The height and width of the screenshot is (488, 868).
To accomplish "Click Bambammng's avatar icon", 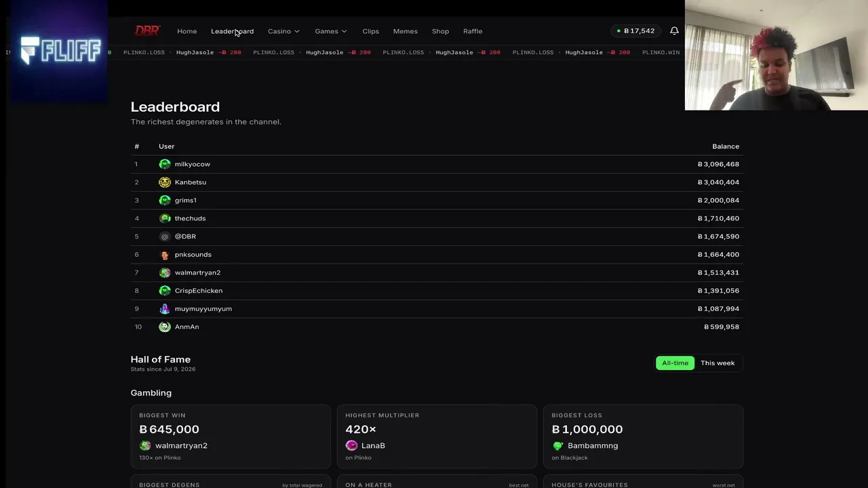I will pyautogui.click(x=557, y=445).
